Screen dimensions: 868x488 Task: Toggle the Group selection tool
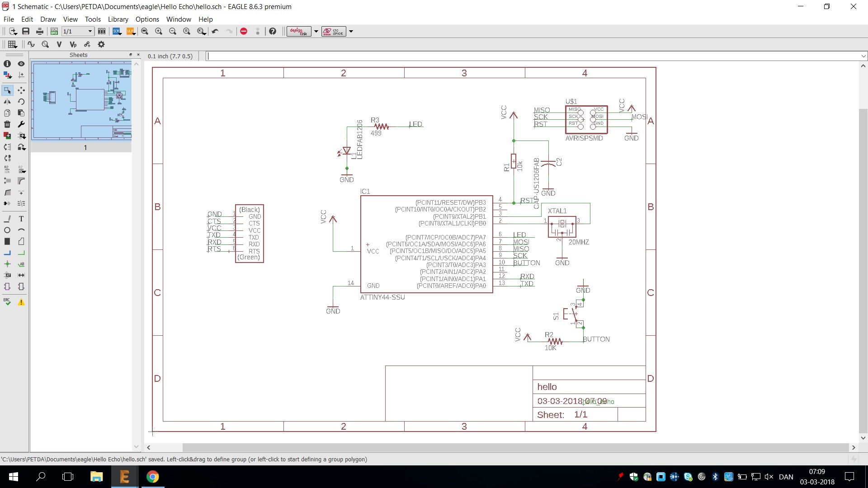coord(7,90)
